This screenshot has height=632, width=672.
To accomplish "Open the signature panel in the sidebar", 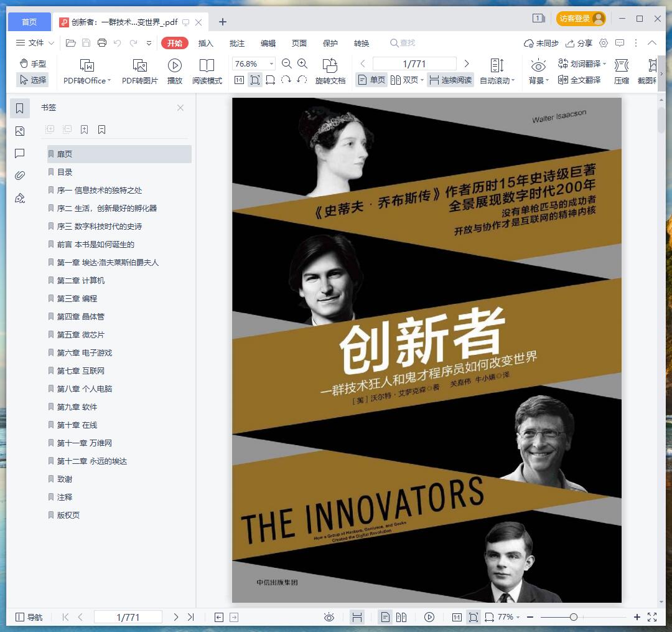I will click(x=20, y=198).
